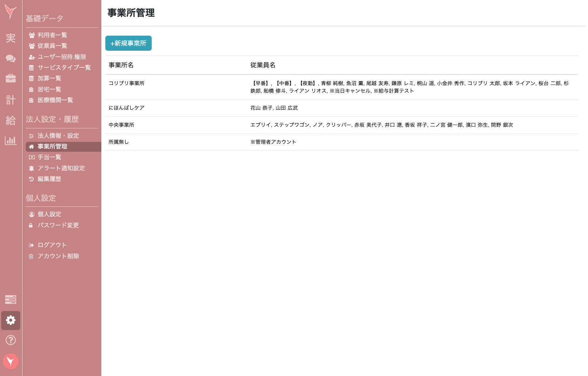Open 法人情報・設定 settings
Screen dimensions: 588x376
coord(58,136)
